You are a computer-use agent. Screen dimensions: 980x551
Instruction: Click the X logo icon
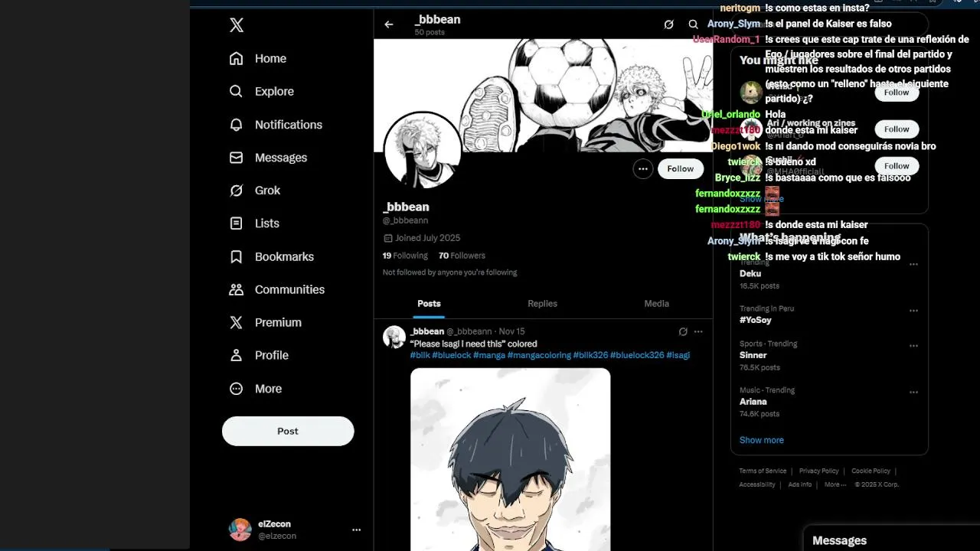pyautogui.click(x=237, y=25)
